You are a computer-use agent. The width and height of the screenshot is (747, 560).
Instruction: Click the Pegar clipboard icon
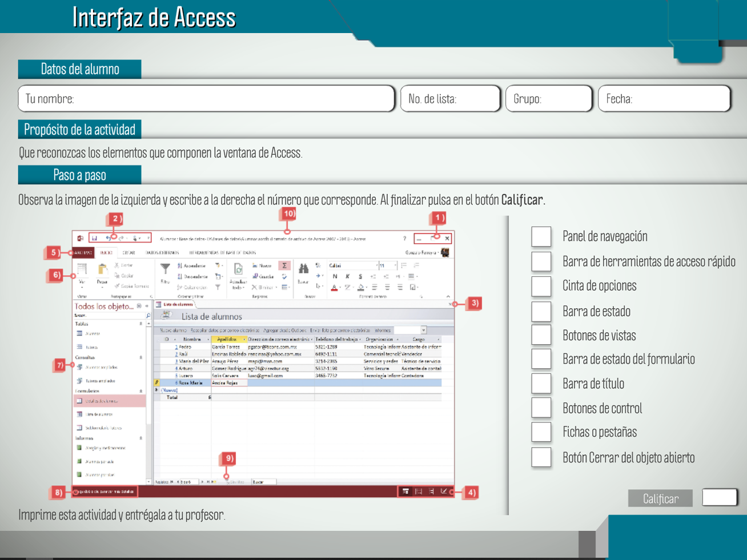point(102,269)
